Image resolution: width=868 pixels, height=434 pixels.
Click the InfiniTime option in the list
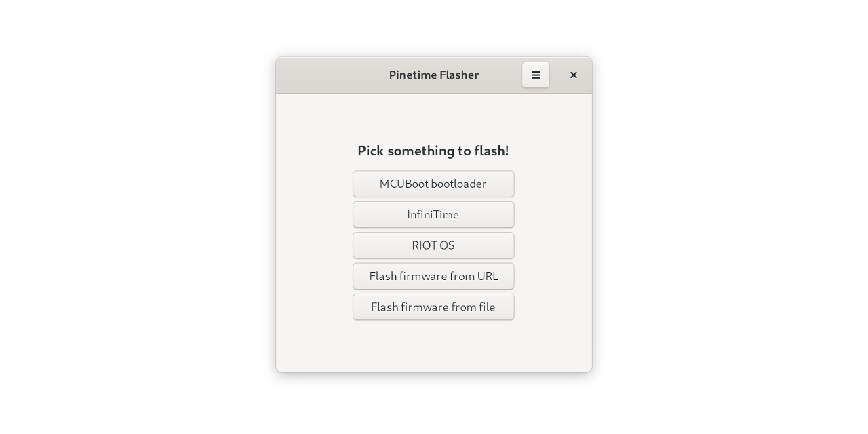pyautogui.click(x=433, y=214)
